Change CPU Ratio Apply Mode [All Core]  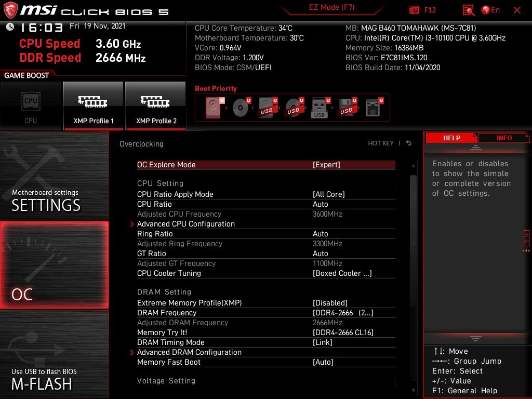click(328, 194)
